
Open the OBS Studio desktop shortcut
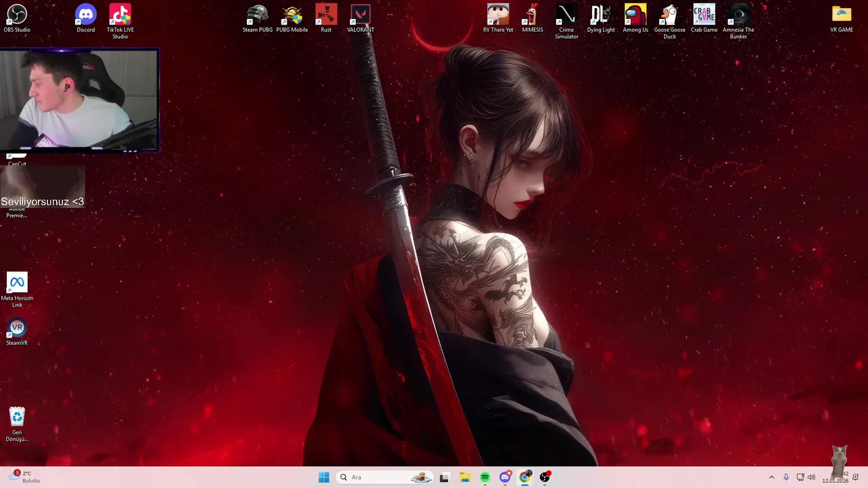17,18
